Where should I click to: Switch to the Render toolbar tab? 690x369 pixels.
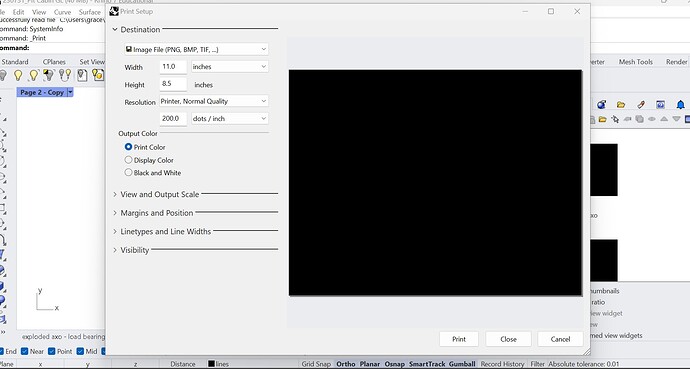click(x=677, y=62)
